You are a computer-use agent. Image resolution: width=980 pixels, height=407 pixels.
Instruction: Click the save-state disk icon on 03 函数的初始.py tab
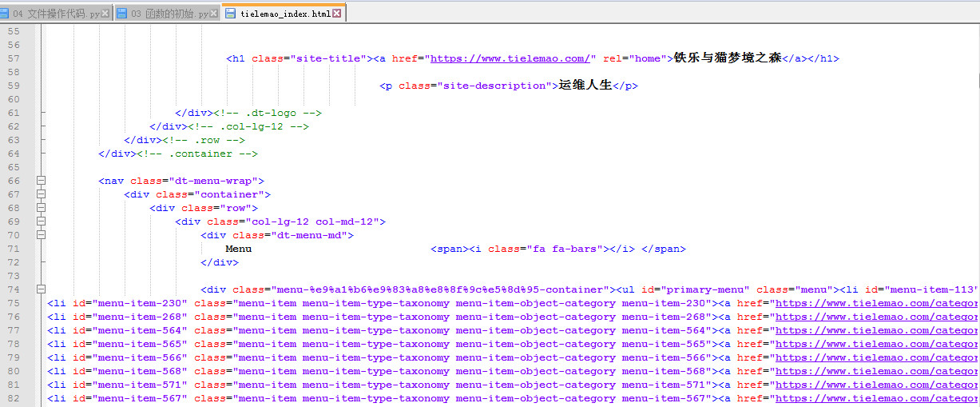122,14
